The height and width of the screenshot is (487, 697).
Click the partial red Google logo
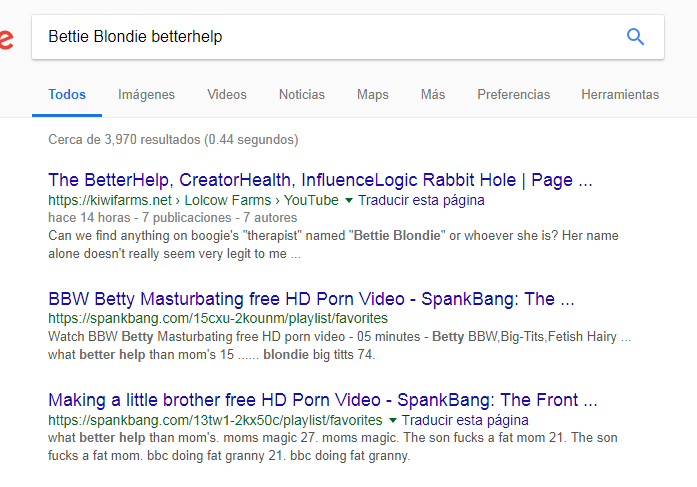[7, 39]
